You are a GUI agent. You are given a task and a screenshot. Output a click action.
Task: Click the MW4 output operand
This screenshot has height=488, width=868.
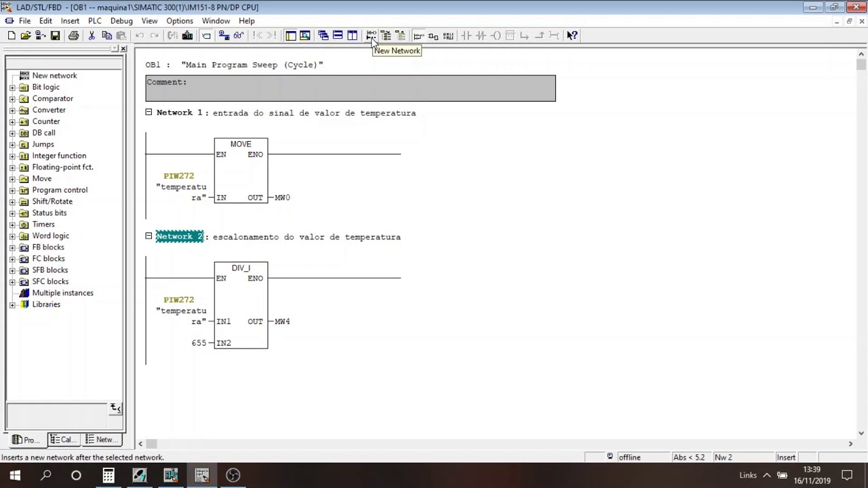(282, 321)
